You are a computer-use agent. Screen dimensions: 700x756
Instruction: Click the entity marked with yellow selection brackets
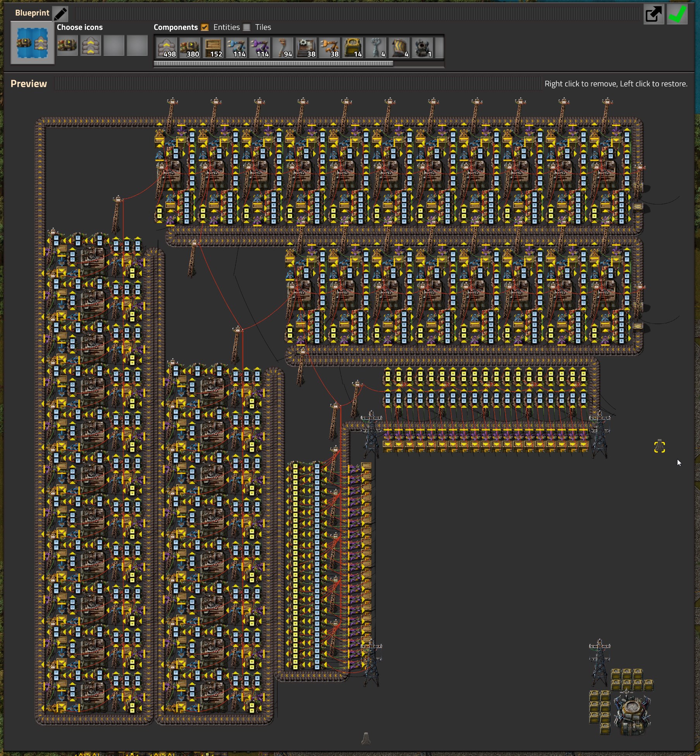click(x=659, y=447)
